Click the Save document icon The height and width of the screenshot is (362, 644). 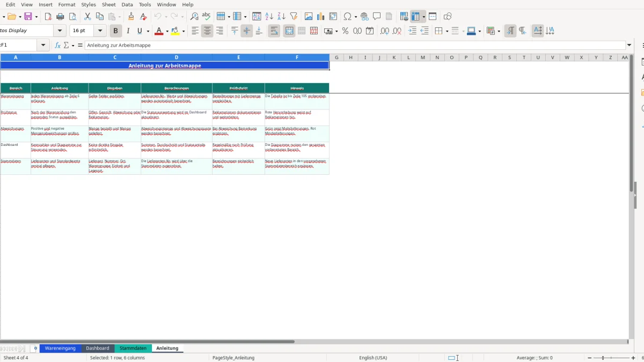point(28,17)
